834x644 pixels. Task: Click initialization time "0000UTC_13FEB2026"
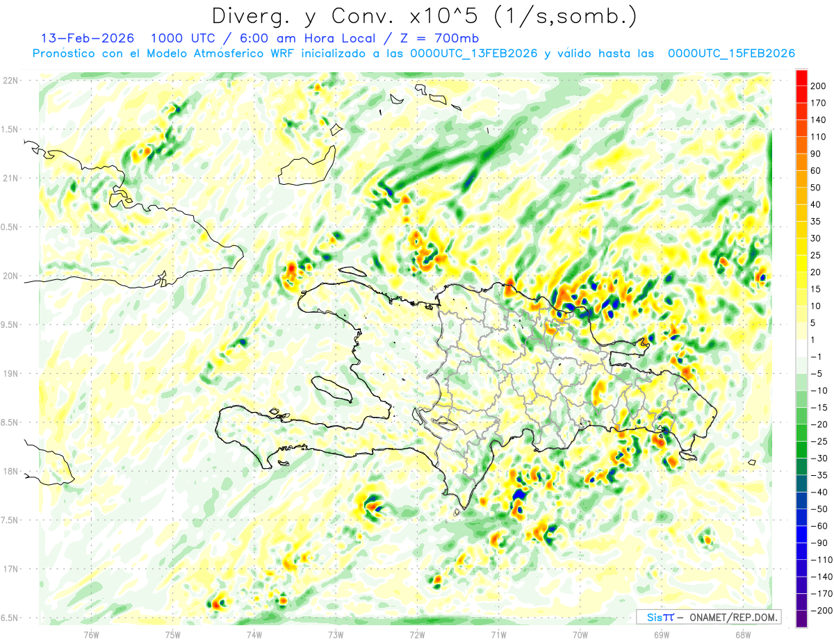coord(473,53)
